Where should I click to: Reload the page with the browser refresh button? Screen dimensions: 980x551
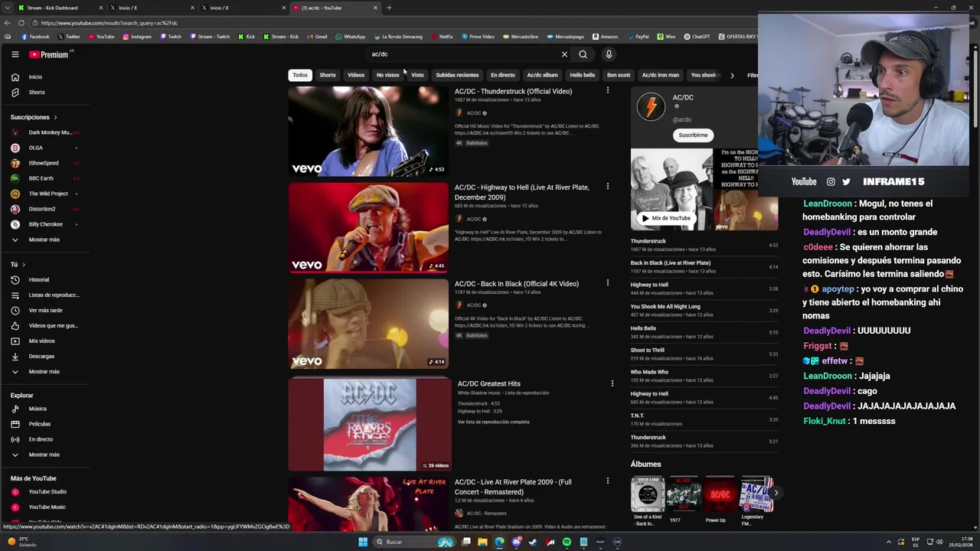(21, 23)
